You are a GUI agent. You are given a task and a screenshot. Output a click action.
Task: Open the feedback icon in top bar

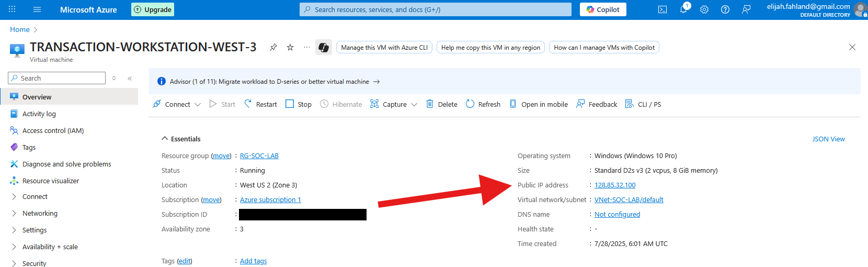tap(746, 9)
